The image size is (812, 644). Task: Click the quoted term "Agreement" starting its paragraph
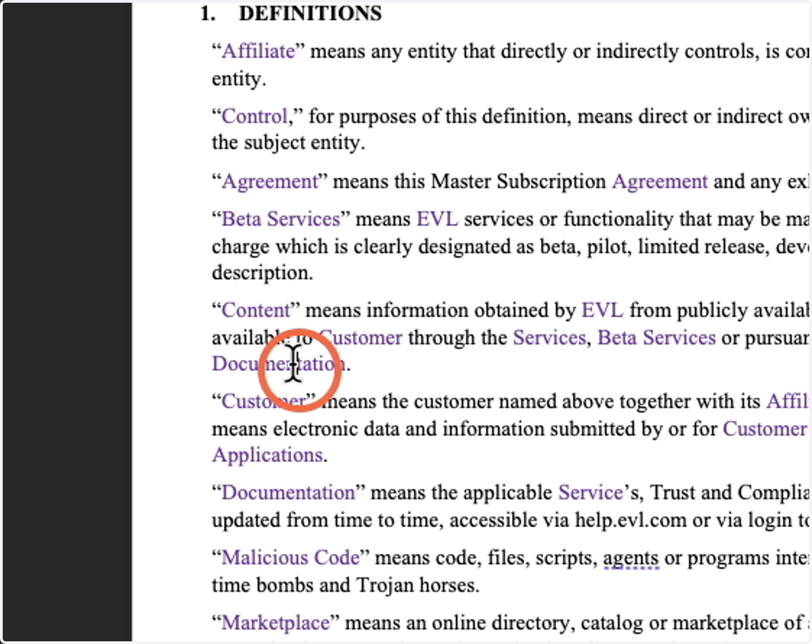(269, 181)
